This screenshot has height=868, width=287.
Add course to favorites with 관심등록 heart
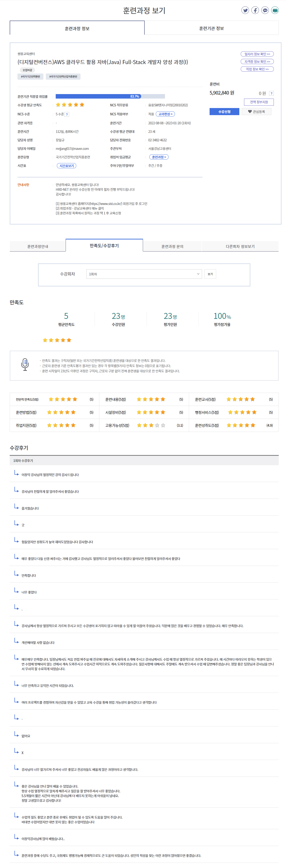coord(256,112)
